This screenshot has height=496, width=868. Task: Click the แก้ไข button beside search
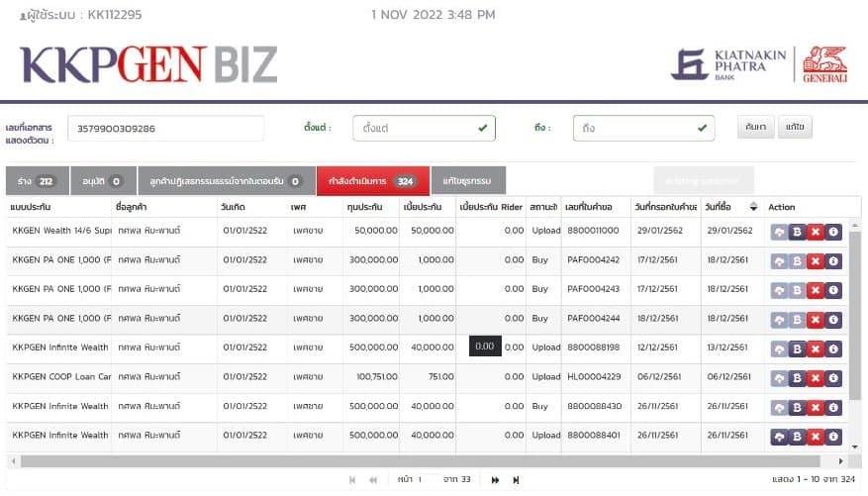coord(794,129)
